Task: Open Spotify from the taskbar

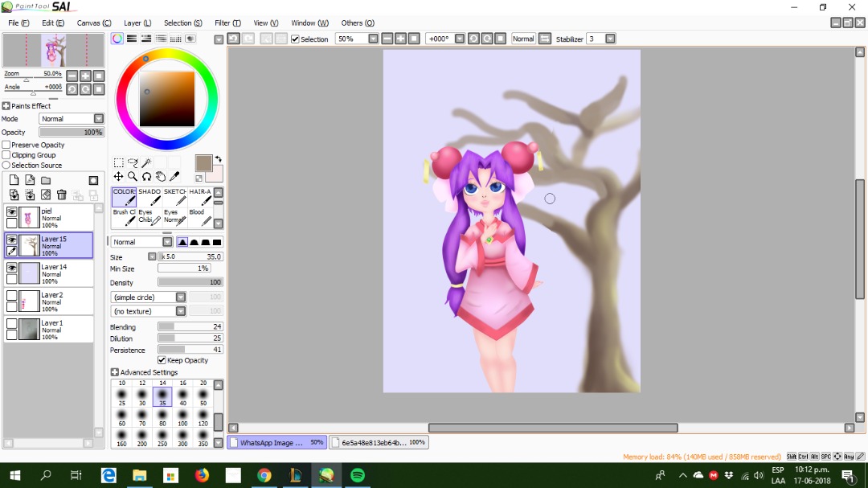Action: point(358,475)
